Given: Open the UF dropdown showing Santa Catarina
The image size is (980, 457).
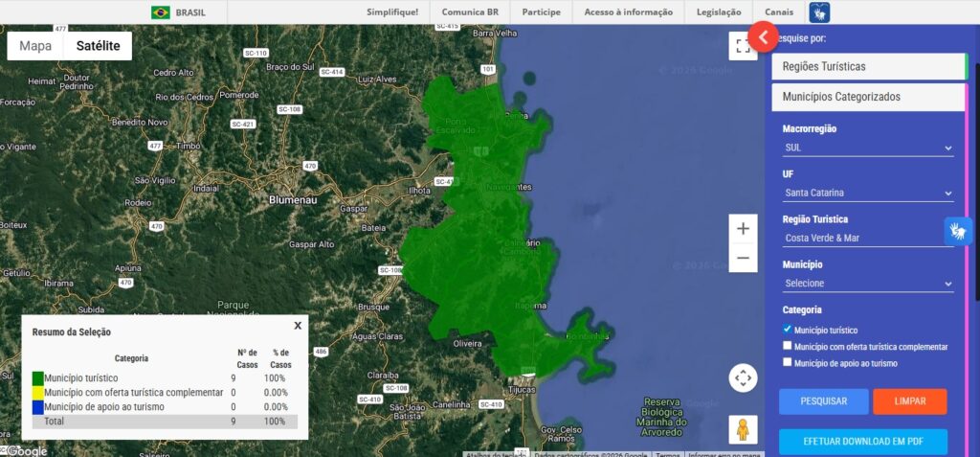Looking at the screenshot, I should click(868, 193).
